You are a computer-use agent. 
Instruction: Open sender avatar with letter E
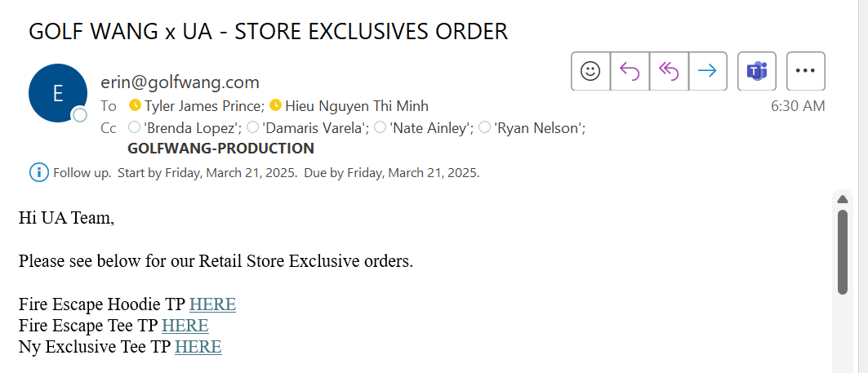[58, 93]
